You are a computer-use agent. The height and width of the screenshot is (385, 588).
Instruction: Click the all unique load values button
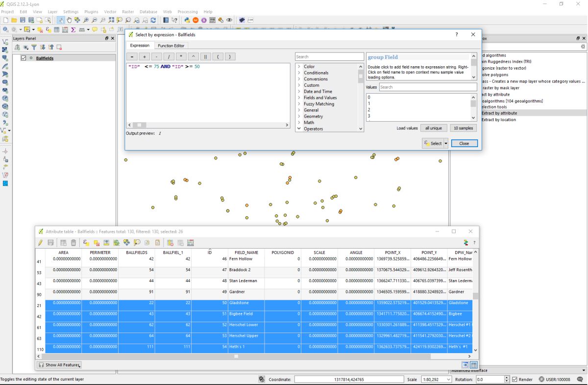(x=434, y=128)
